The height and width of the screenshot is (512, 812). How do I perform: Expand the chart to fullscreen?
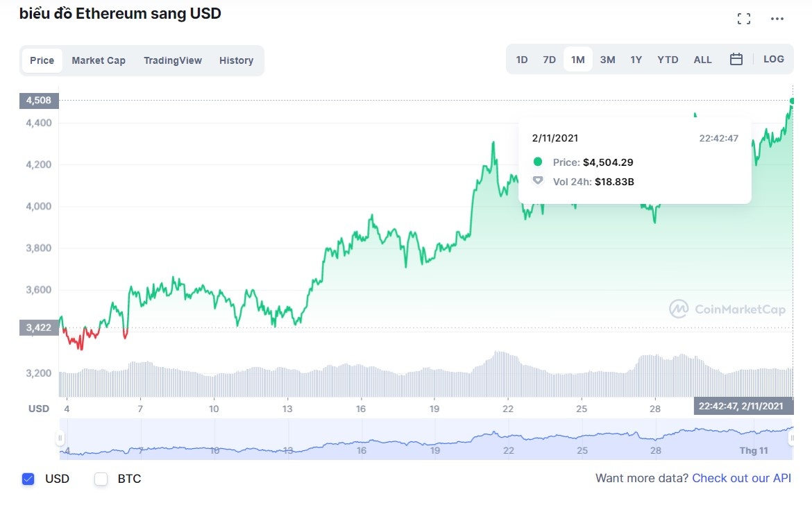743,19
